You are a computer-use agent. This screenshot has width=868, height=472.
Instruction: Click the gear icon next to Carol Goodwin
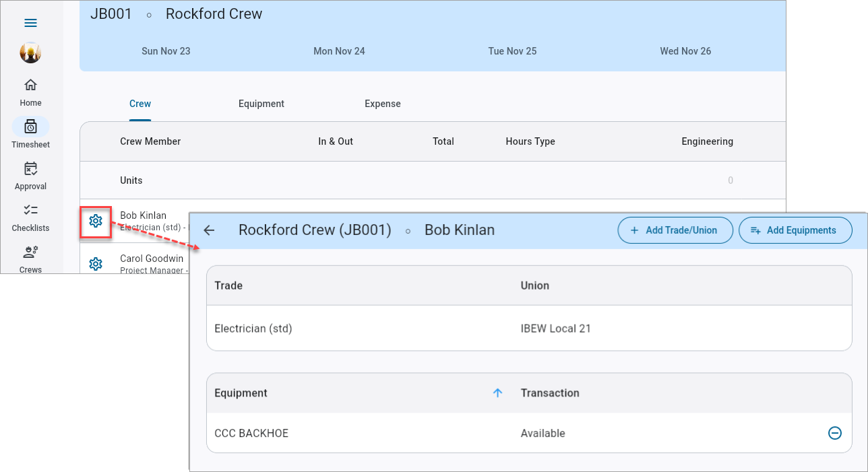pos(95,263)
